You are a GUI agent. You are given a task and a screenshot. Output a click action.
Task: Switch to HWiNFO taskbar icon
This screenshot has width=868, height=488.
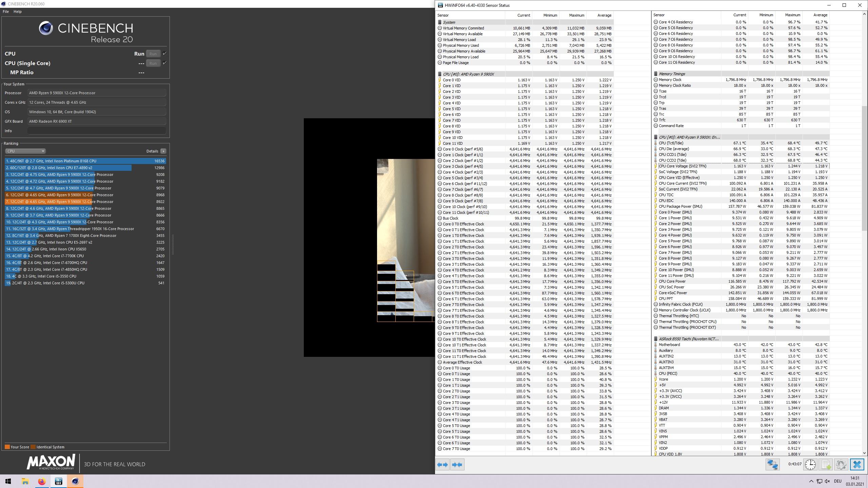58,481
